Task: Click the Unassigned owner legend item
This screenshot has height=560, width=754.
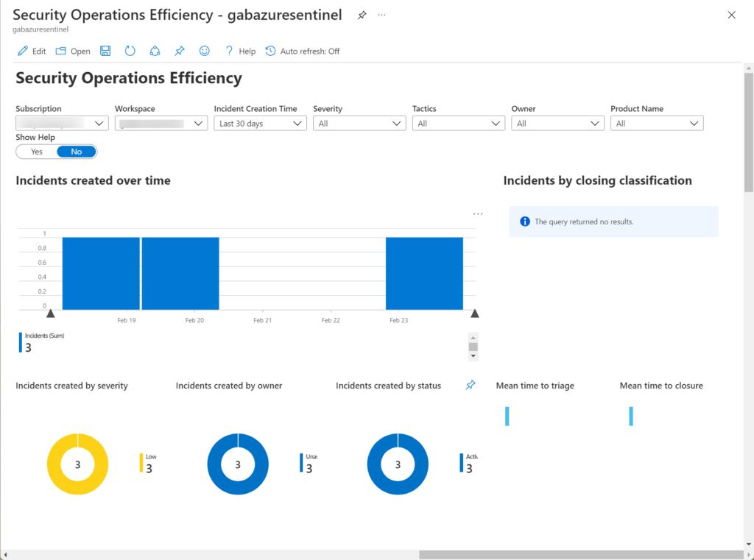Action: click(309, 464)
